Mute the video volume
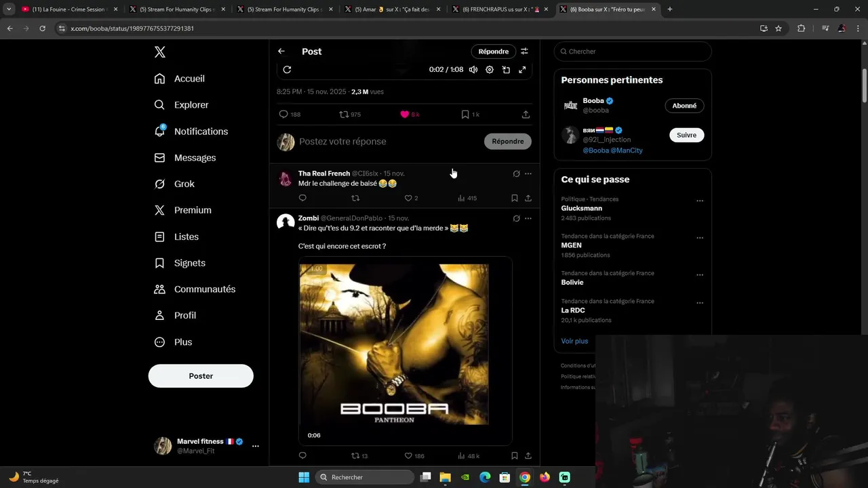 pos(473,70)
